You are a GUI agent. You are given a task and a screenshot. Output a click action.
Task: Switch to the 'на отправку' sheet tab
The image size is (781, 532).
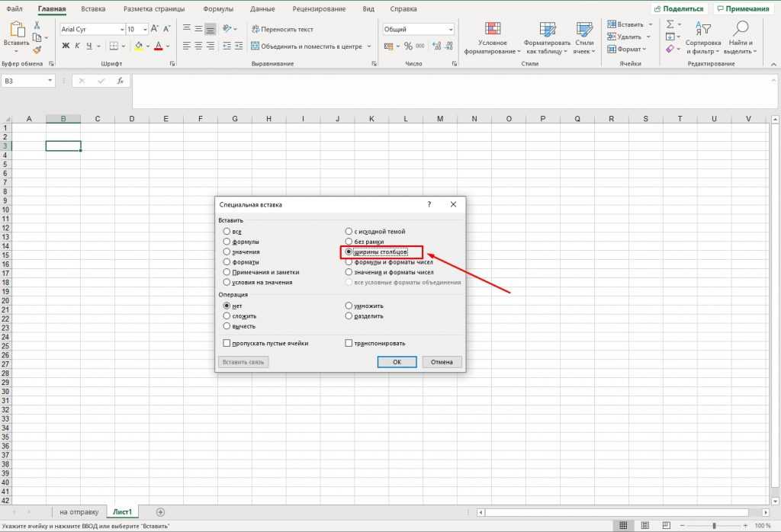[x=79, y=512]
